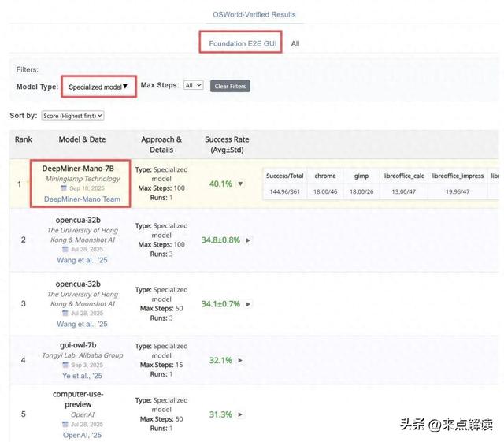Viewport: 504px width, 442px height.
Task: Collapse the DeepMiner-Mano-7B 40.1% details arrow
Action: click(x=240, y=184)
